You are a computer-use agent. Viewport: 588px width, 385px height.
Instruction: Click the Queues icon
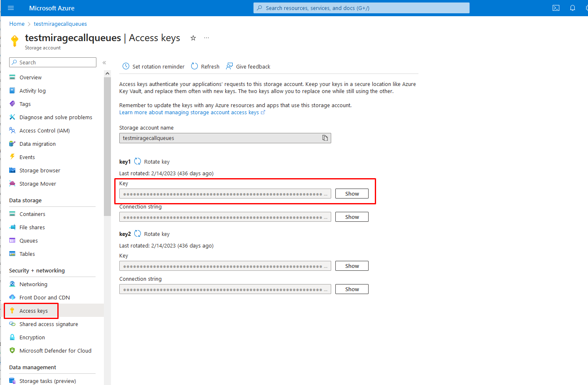pyautogui.click(x=12, y=240)
